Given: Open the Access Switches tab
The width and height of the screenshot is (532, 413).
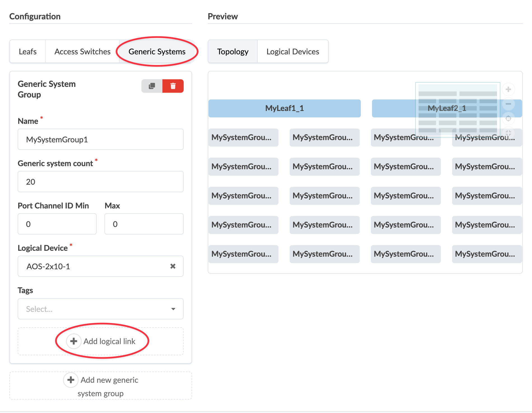Looking at the screenshot, I should click(82, 52).
